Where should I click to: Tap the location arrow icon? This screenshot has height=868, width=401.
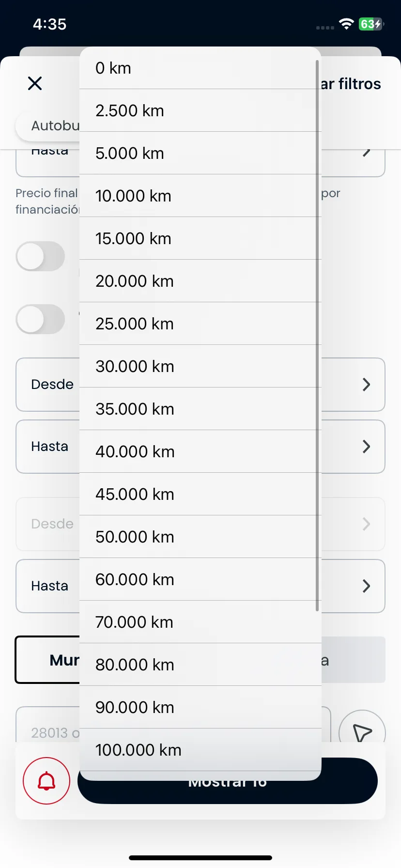point(362,732)
